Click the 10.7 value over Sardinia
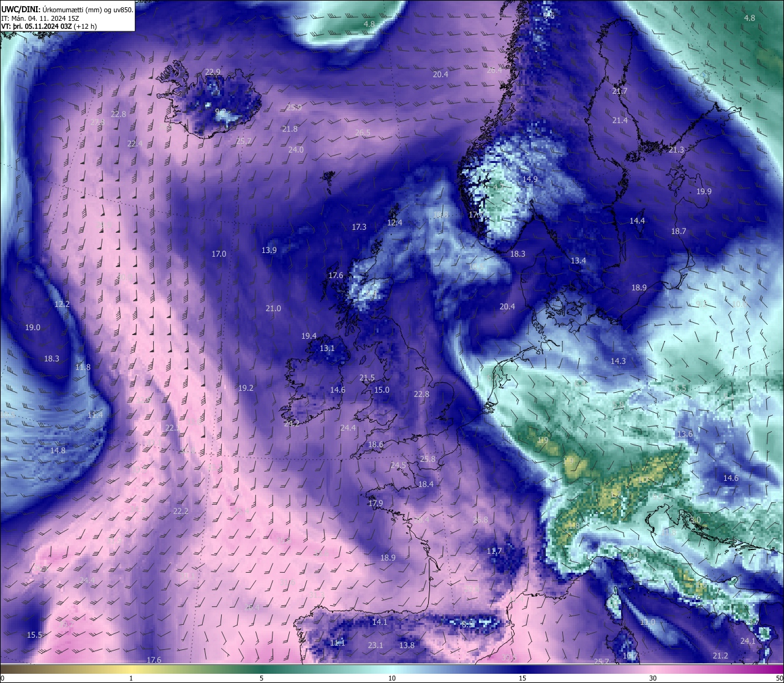Image resolution: width=784 pixels, height=683 pixels. click(x=630, y=655)
